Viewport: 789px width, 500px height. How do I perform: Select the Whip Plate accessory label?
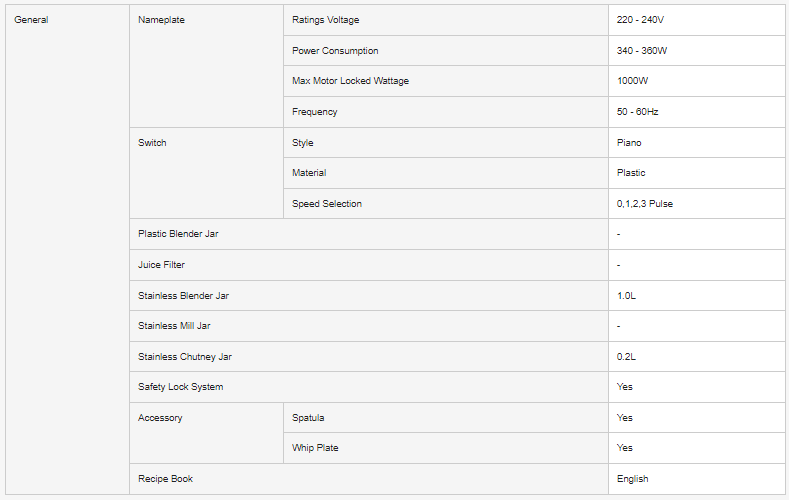[315, 448]
